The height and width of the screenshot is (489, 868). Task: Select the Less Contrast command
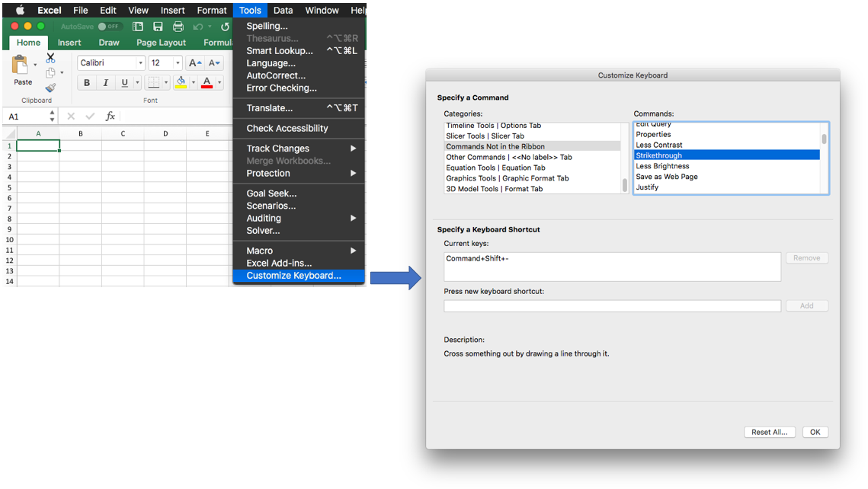[726, 145]
